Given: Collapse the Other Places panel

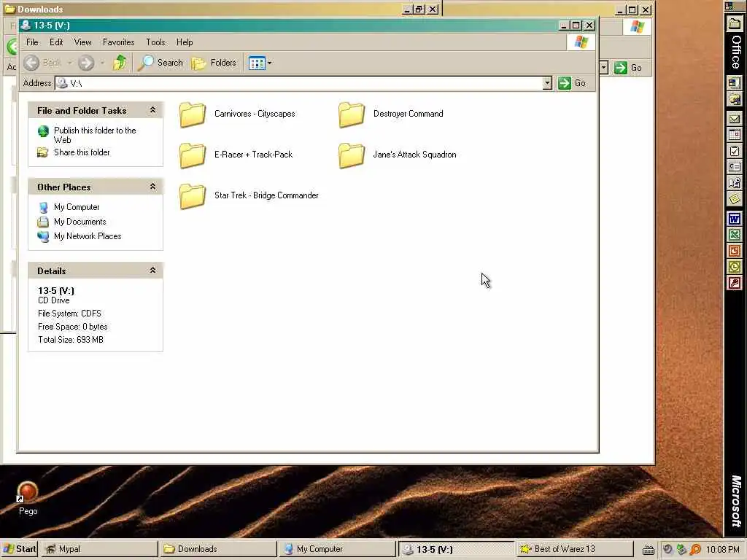Looking at the screenshot, I should point(152,186).
